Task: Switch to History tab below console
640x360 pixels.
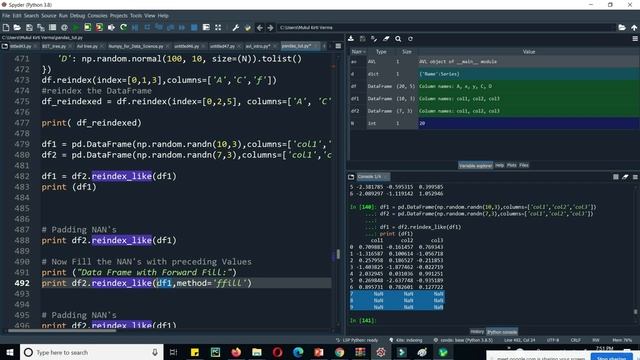Action: (477, 332)
